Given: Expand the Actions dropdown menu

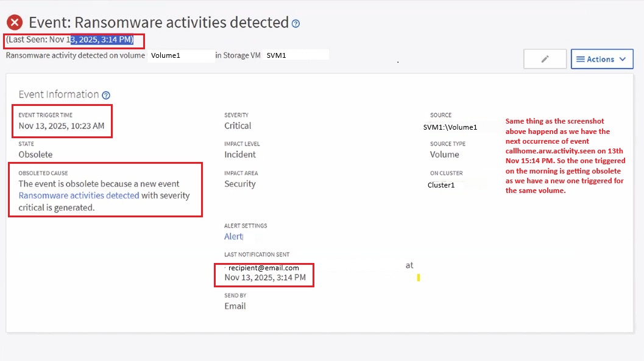Looking at the screenshot, I should pyautogui.click(x=601, y=59).
